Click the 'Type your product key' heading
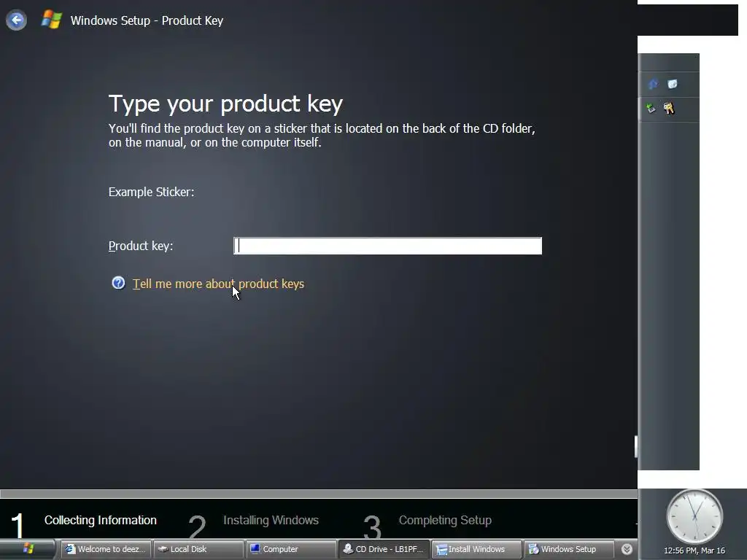Viewport: 747px width, 560px height. point(225,104)
